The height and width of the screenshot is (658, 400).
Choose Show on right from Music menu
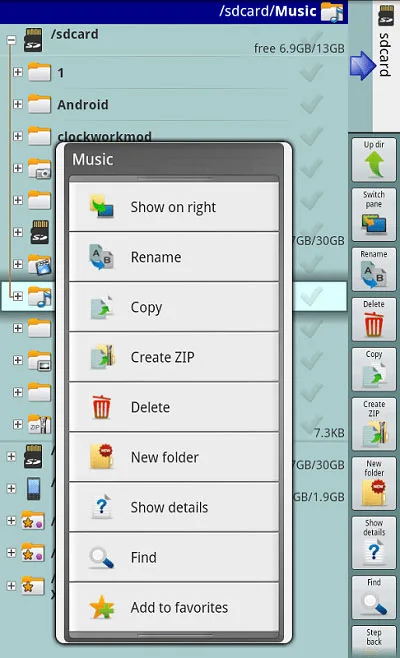(x=174, y=206)
